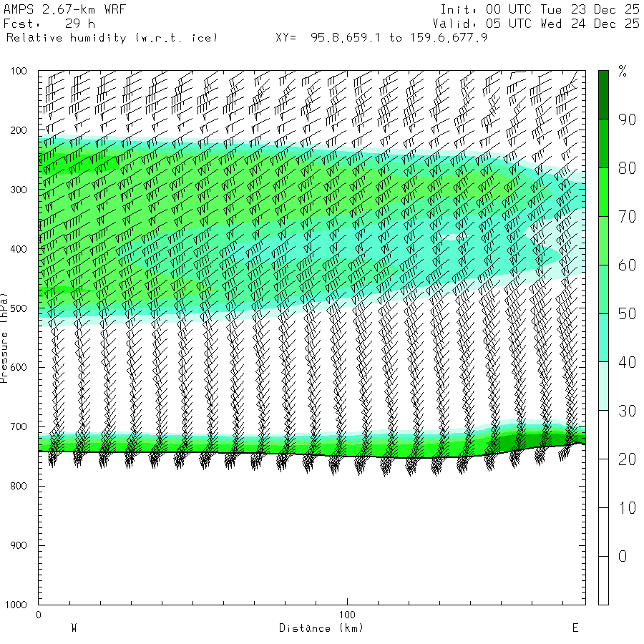Click the '70' colorbar tick label

click(x=627, y=216)
